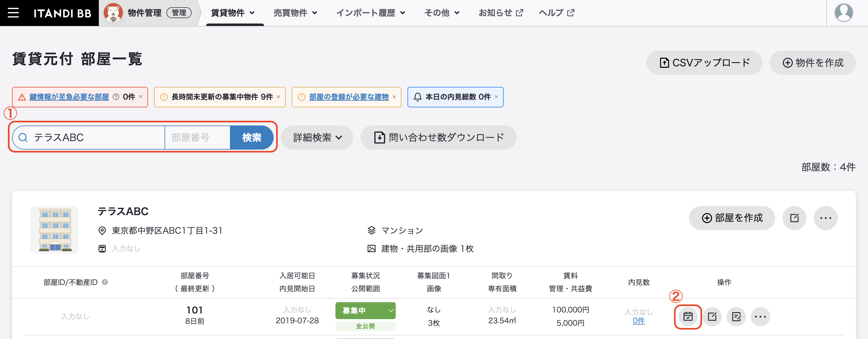Click the edit icon for room 101
The width and height of the screenshot is (868, 339).
click(x=712, y=316)
